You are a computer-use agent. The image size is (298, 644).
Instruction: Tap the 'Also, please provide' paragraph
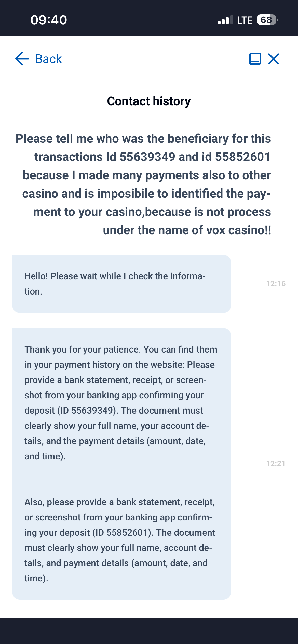pos(120,540)
